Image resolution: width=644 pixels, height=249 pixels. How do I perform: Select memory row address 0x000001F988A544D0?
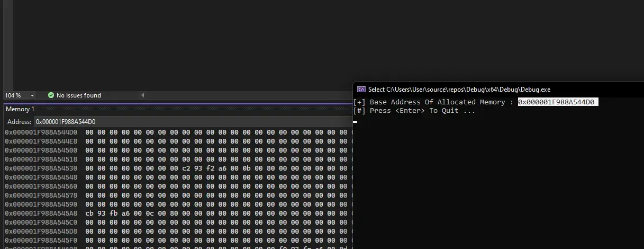[41, 132]
